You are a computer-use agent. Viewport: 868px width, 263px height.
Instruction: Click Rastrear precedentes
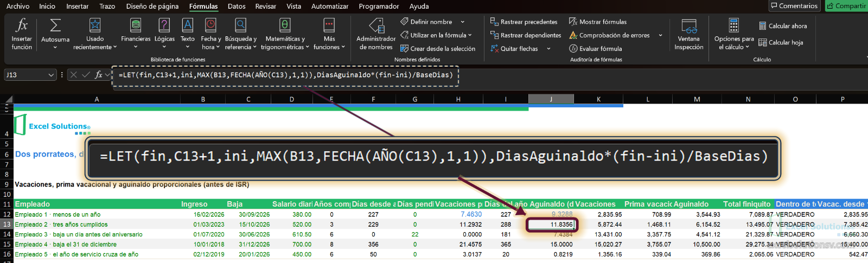pyautogui.click(x=524, y=22)
